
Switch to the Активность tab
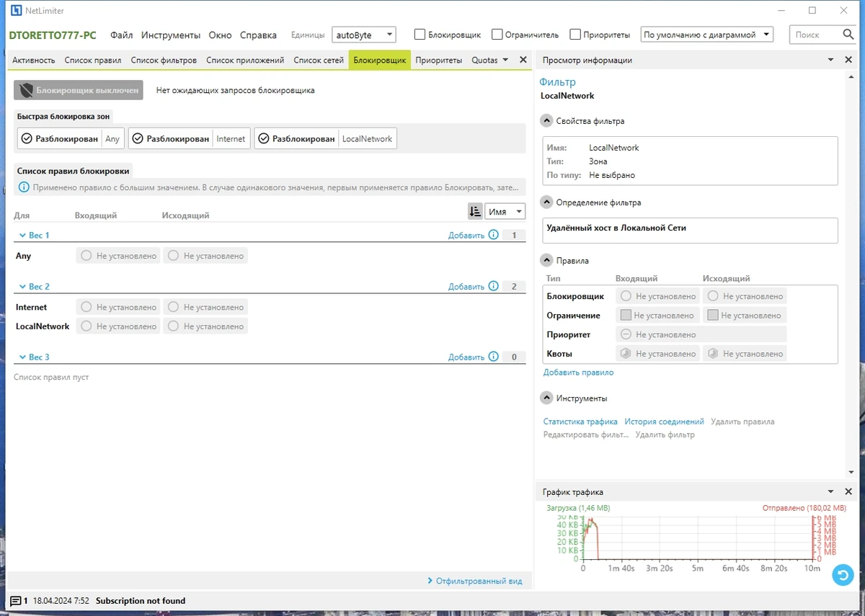[34, 61]
